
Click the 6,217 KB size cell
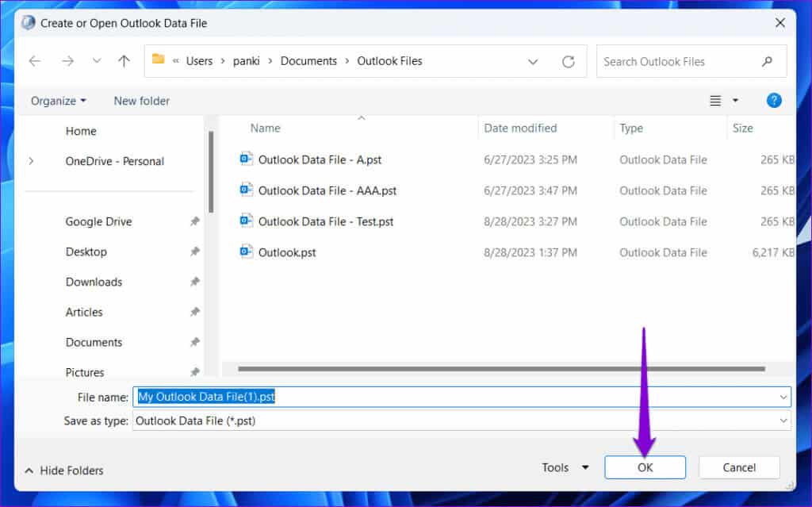point(773,252)
